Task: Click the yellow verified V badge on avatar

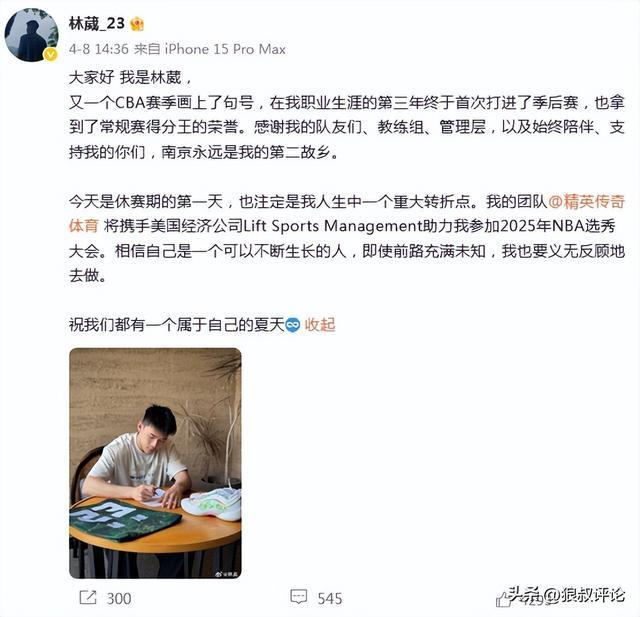Action: [51, 54]
